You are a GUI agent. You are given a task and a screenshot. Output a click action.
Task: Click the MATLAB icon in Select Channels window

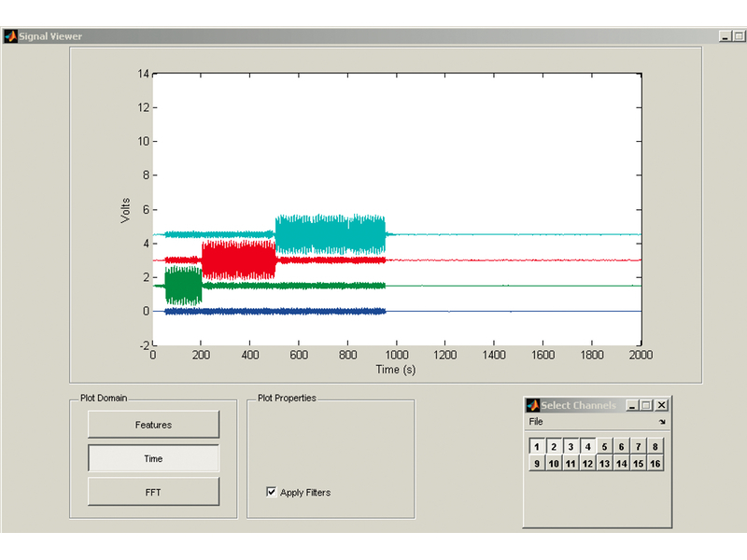(533, 405)
